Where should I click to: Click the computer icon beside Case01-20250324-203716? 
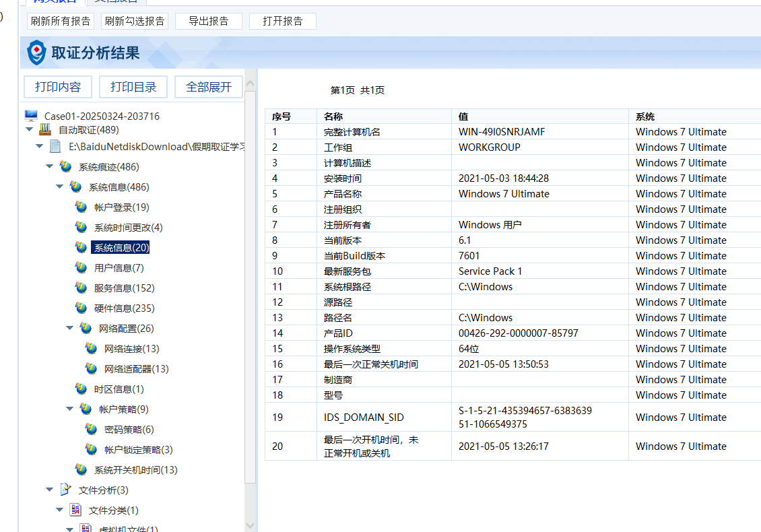coord(31,116)
